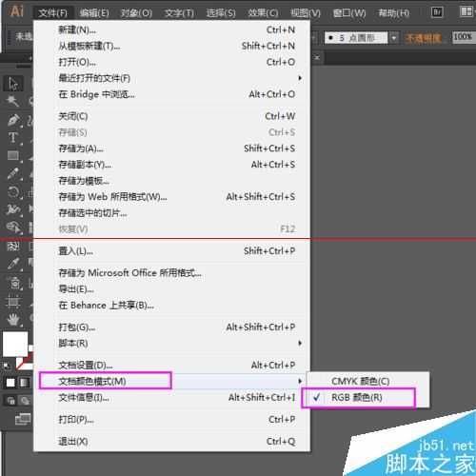Click the 100% opacity field
Viewport: 476px width, 476px height.
point(464,37)
